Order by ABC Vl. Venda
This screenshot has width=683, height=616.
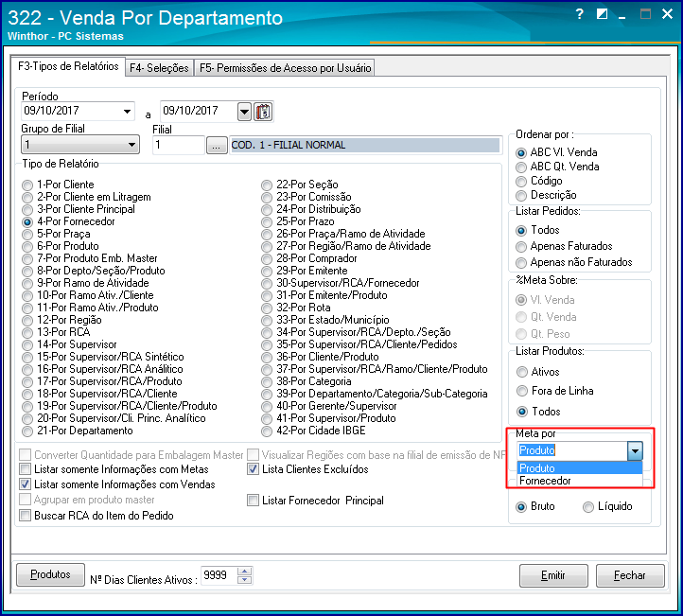[x=556, y=152]
